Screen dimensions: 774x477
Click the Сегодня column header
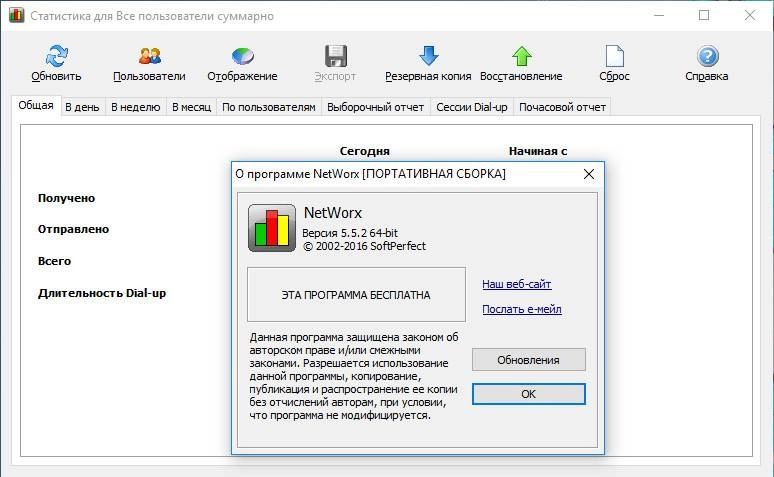click(365, 151)
